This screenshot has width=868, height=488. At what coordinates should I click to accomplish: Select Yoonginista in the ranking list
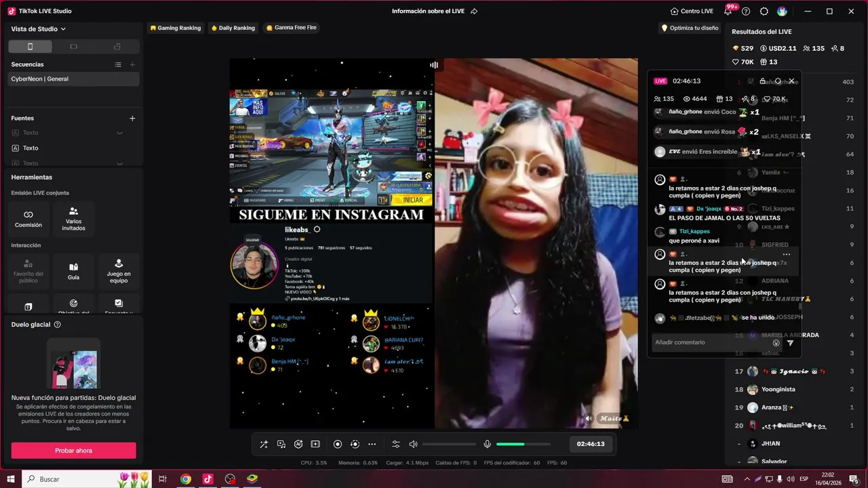click(x=778, y=390)
